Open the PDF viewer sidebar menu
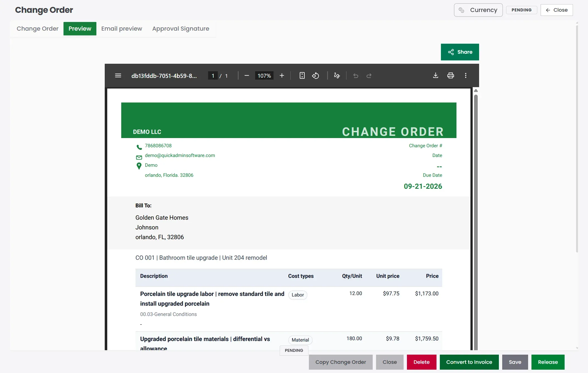The image size is (588, 373). click(x=118, y=75)
